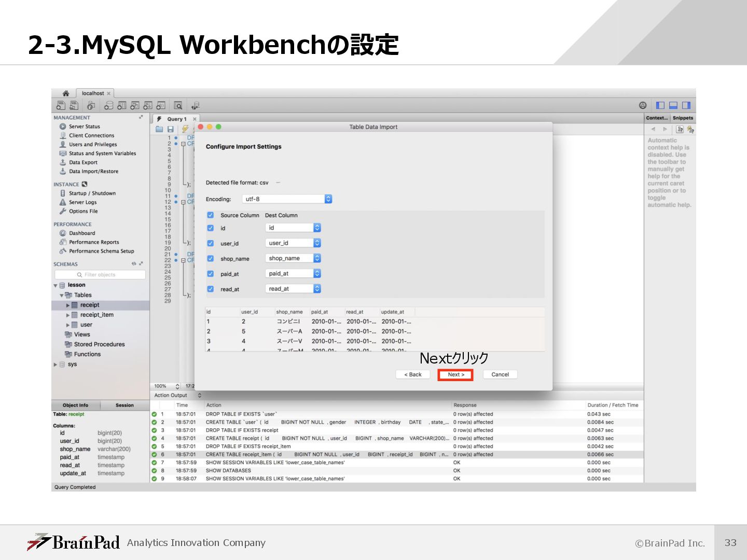Create new view toolbar icon

coord(135,105)
